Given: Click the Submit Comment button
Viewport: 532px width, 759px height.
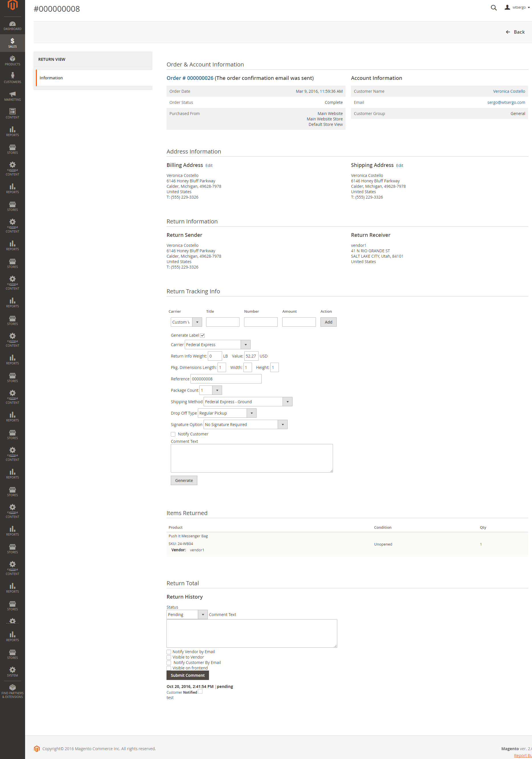Looking at the screenshot, I should tap(188, 675).
